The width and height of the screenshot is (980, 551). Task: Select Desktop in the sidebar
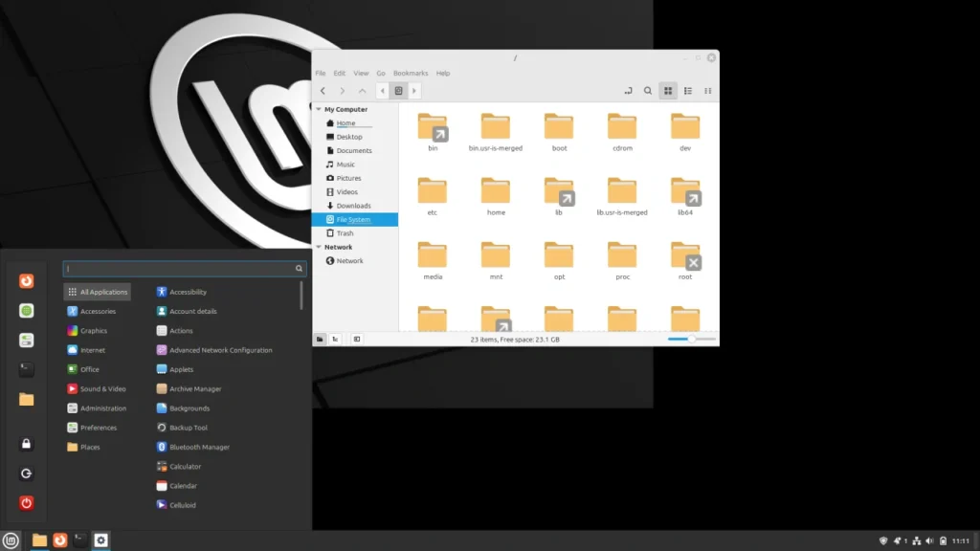click(355, 137)
